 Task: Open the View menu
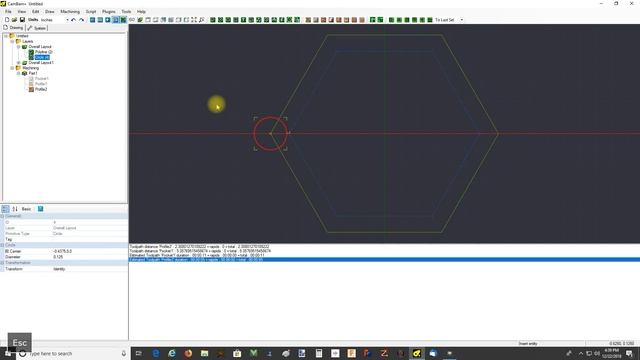(22, 11)
